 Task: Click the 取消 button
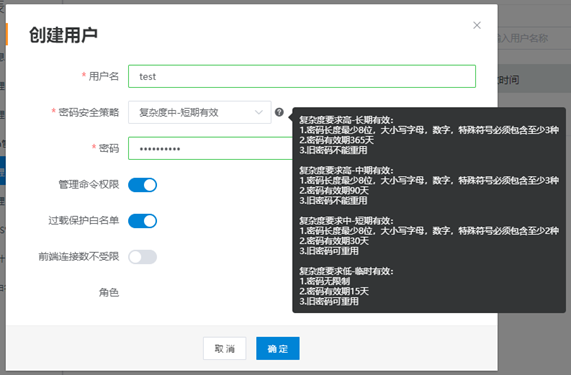point(225,348)
